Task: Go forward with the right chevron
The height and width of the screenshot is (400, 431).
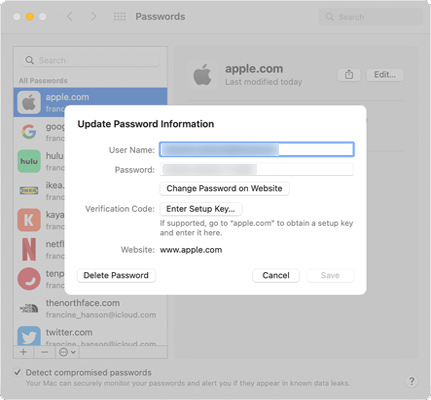Action: coord(94,16)
